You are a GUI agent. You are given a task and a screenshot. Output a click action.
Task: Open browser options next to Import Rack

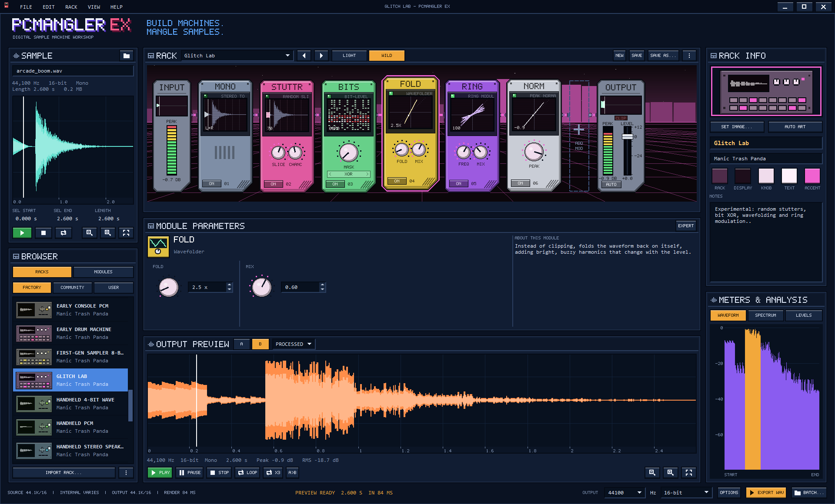click(126, 473)
